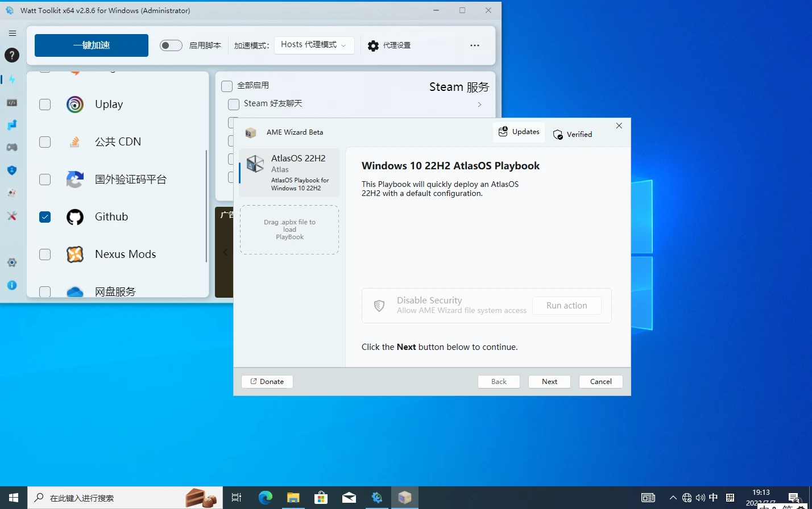812x509 pixels.
Task: Open File Explorer from the taskbar
Action: click(293, 498)
